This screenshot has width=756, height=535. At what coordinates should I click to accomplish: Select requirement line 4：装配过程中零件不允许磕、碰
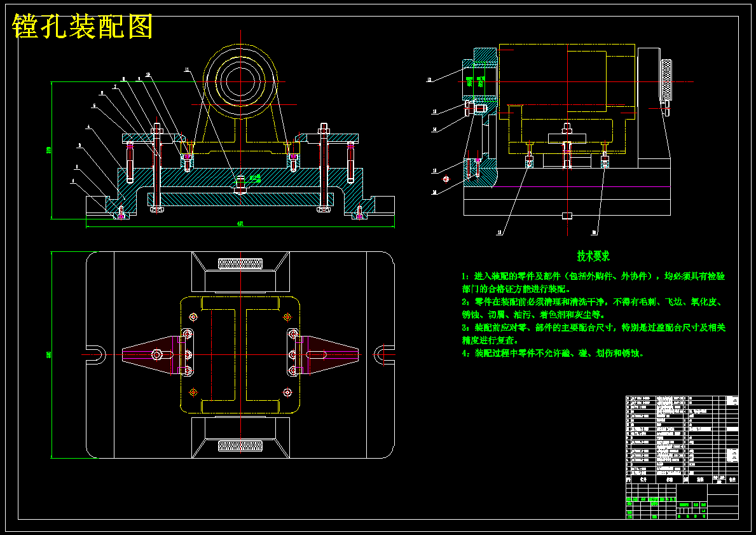[x=553, y=353]
